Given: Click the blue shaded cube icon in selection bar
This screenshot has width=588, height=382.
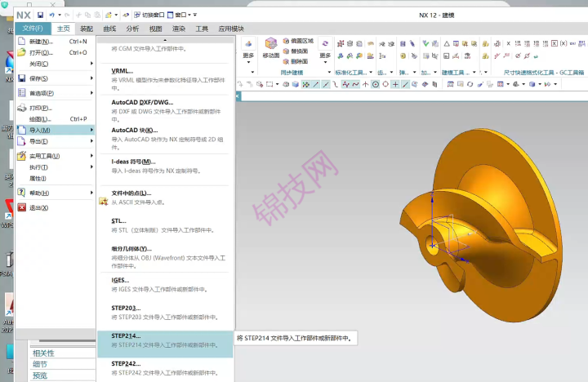Looking at the screenshot, I should pyautogui.click(x=296, y=84).
